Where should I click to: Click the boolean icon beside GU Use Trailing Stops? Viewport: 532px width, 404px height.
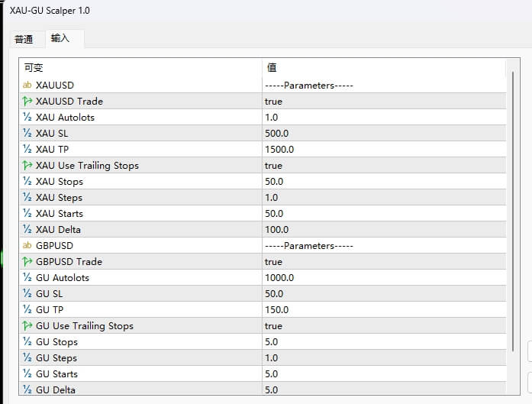coord(27,325)
